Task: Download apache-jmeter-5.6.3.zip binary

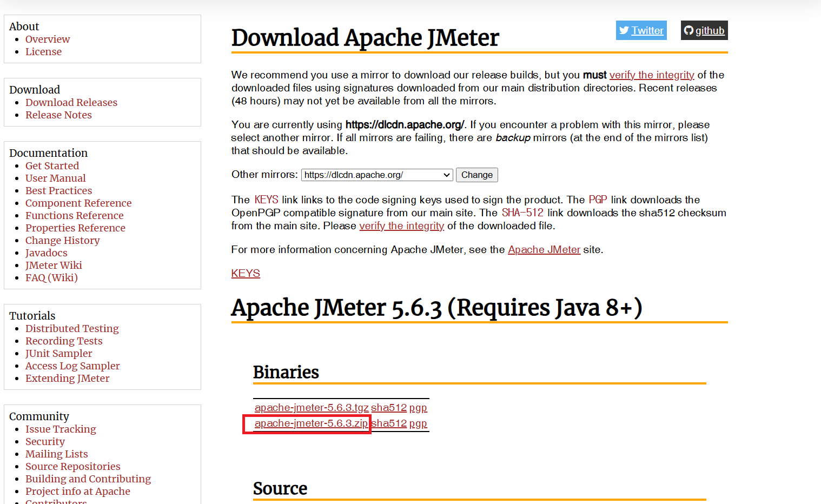Action: [x=311, y=423]
